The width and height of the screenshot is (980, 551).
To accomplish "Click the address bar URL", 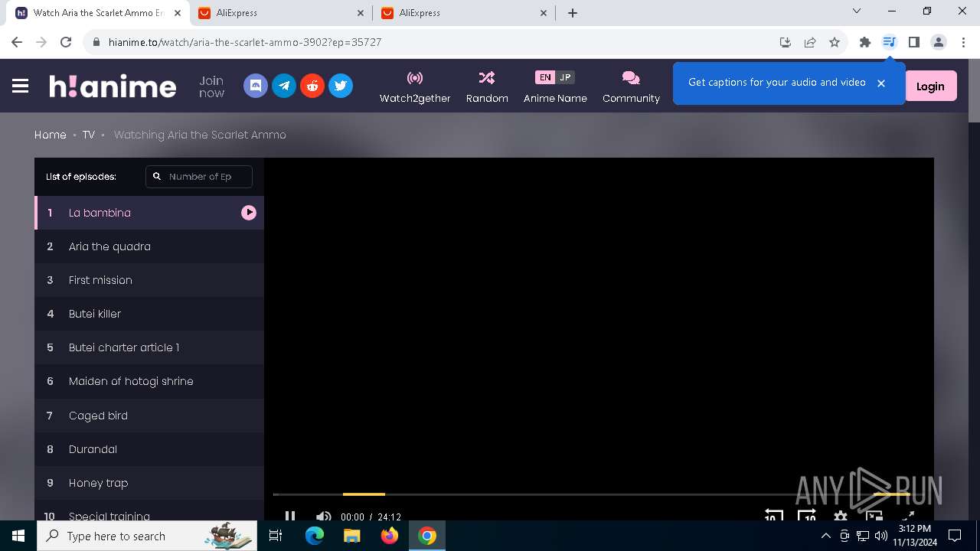I will [245, 42].
